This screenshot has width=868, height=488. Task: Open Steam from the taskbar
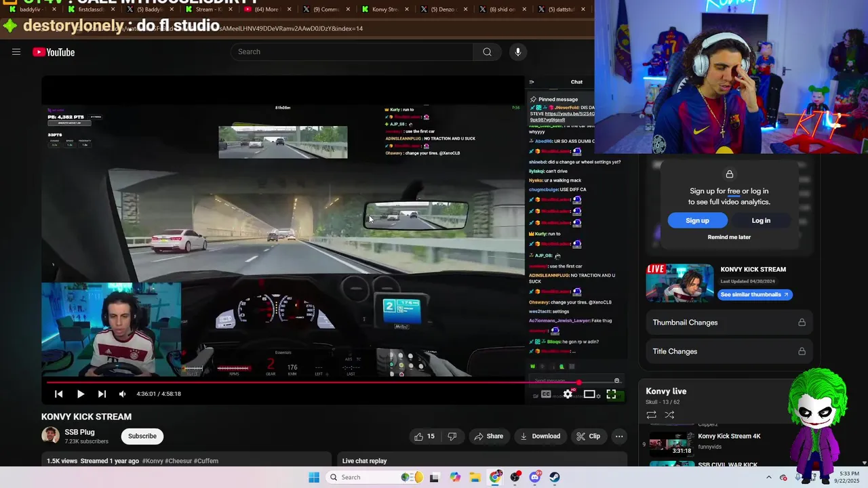click(555, 477)
